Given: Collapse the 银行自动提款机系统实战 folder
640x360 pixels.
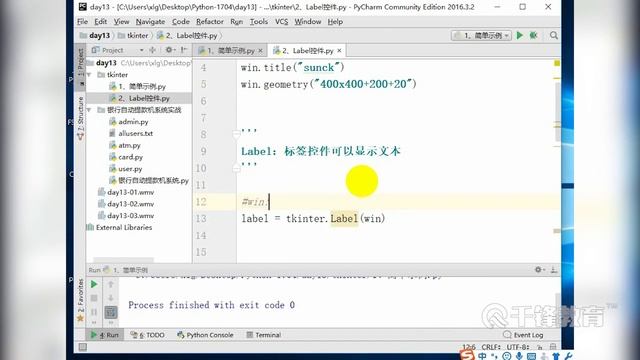Looking at the screenshot, I should tap(89, 110).
